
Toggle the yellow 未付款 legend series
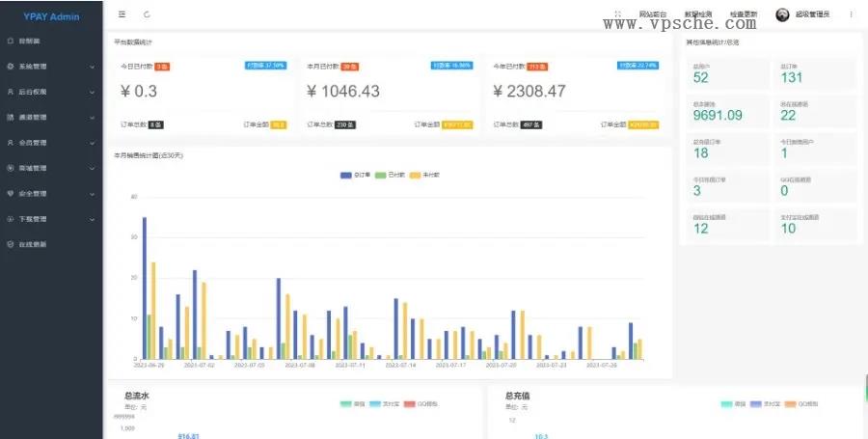(424, 175)
